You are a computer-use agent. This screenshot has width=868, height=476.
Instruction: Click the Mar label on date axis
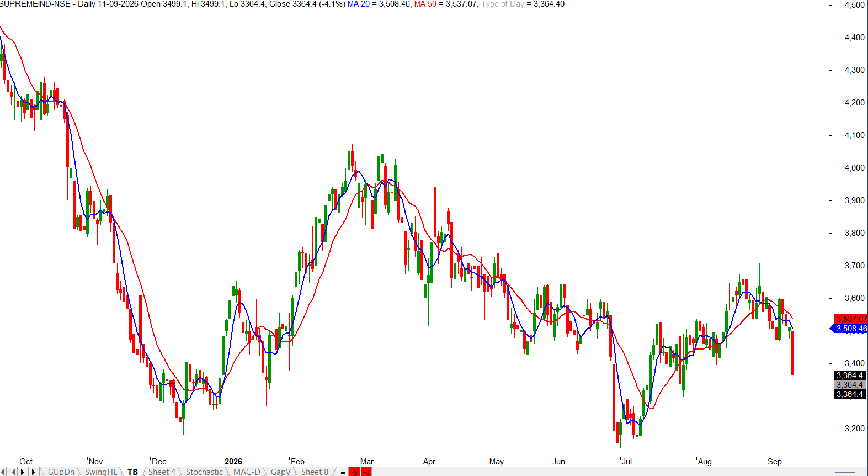tap(367, 462)
